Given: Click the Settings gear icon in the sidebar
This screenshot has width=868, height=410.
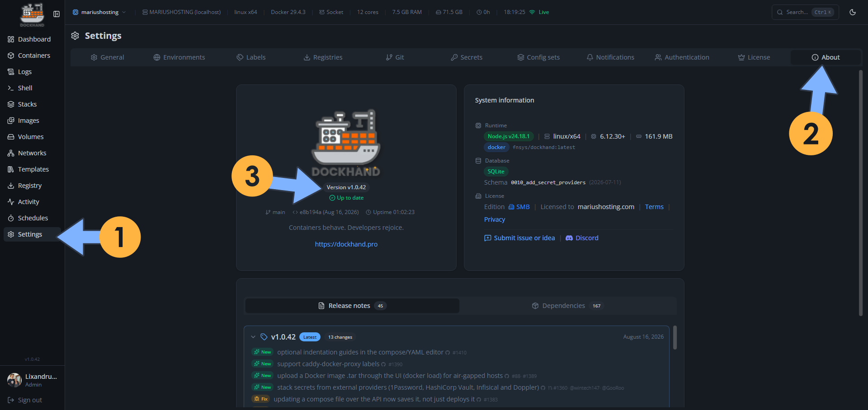Looking at the screenshot, I should click(11, 234).
